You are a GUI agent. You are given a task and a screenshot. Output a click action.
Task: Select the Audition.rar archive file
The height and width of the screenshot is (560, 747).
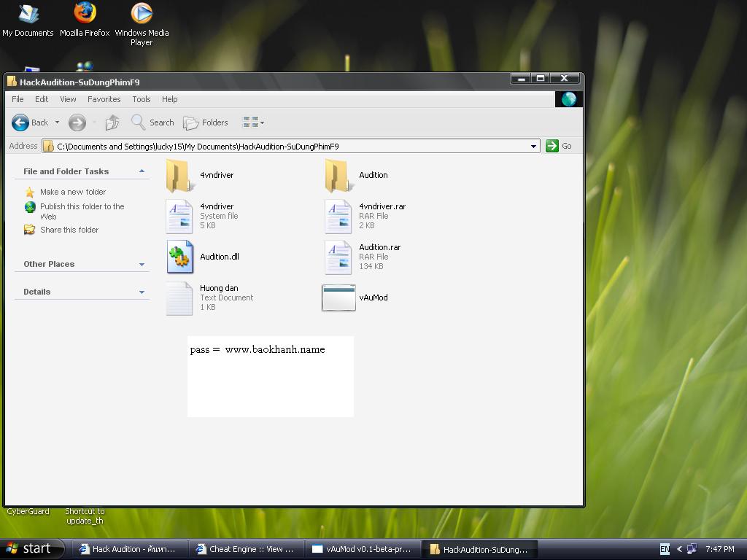(x=338, y=257)
